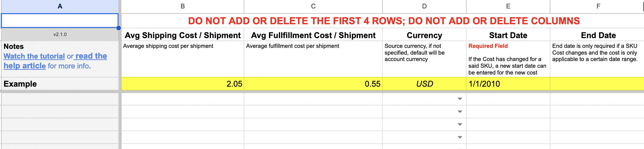Open the 'read the help article' link
This screenshot has height=149, width=644.
pyautogui.click(x=91, y=56)
